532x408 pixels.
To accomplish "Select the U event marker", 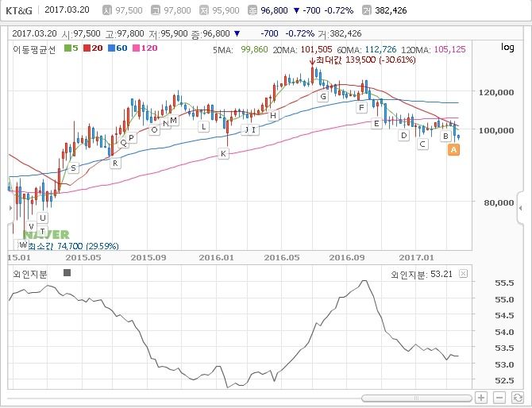I will [x=42, y=217].
